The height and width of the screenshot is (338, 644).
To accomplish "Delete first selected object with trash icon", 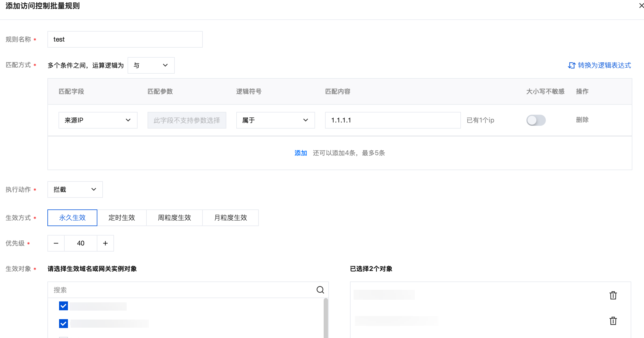I will [613, 295].
